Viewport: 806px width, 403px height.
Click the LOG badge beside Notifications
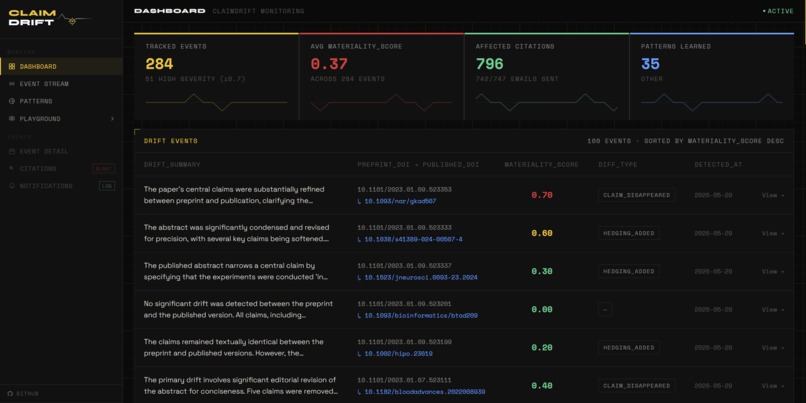[107, 186]
